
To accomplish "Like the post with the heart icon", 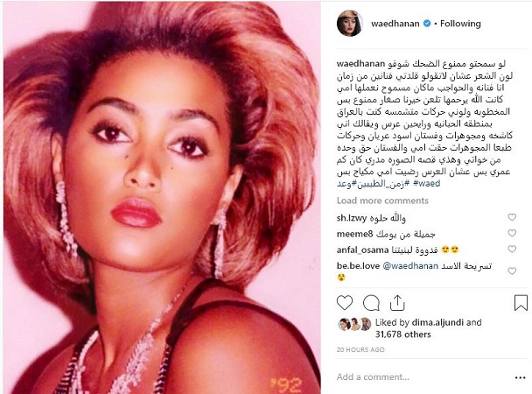I will (x=345, y=303).
